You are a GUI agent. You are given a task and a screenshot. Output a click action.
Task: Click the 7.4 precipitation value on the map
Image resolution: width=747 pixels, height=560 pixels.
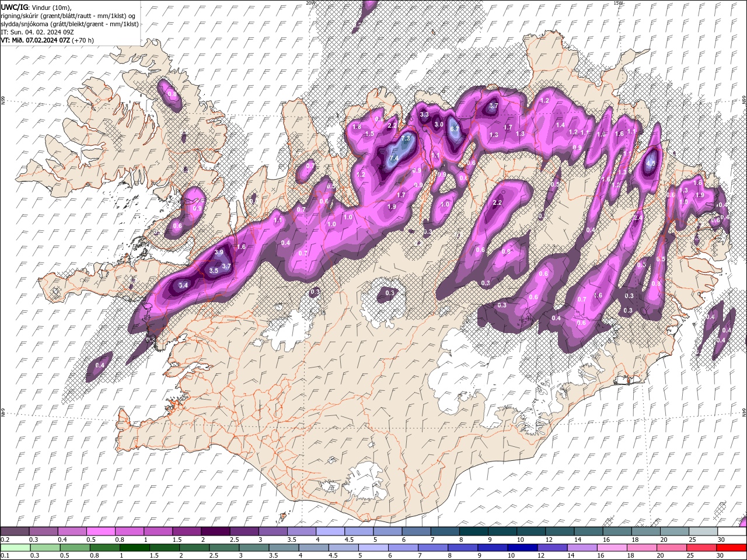point(393,158)
